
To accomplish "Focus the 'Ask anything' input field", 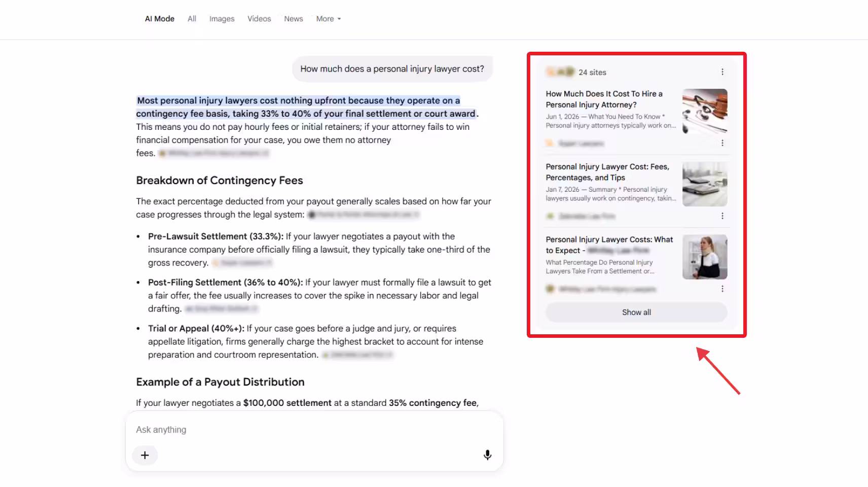I will [314, 430].
